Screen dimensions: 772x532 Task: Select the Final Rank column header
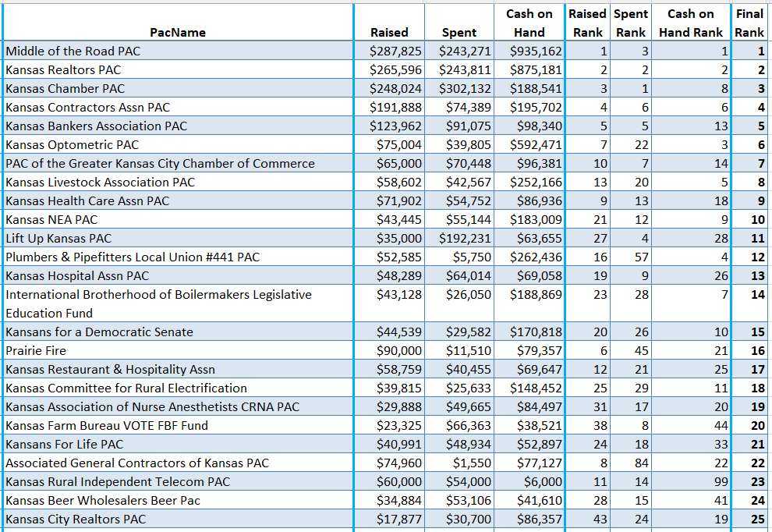749,23
